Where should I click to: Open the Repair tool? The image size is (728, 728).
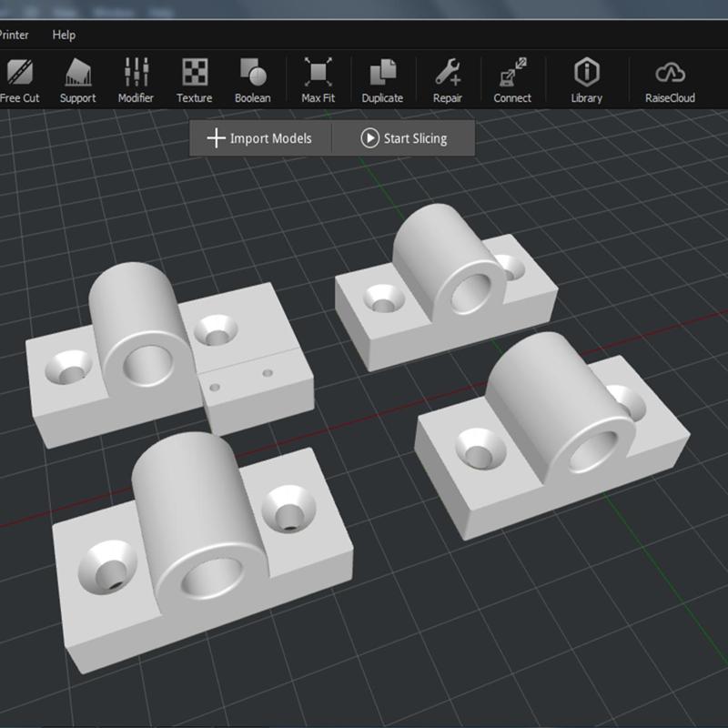pos(448,80)
